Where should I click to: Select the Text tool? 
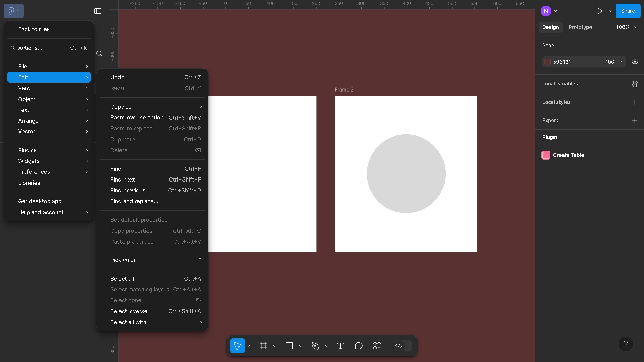[x=340, y=346]
